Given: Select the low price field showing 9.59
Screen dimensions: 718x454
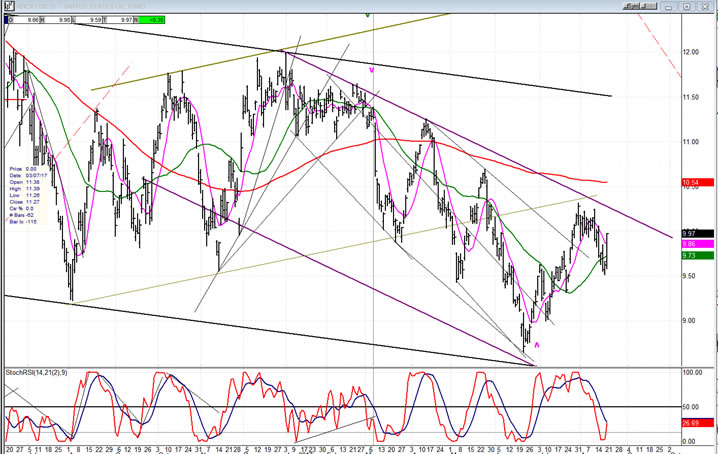Looking at the screenshot, I should [x=87, y=20].
